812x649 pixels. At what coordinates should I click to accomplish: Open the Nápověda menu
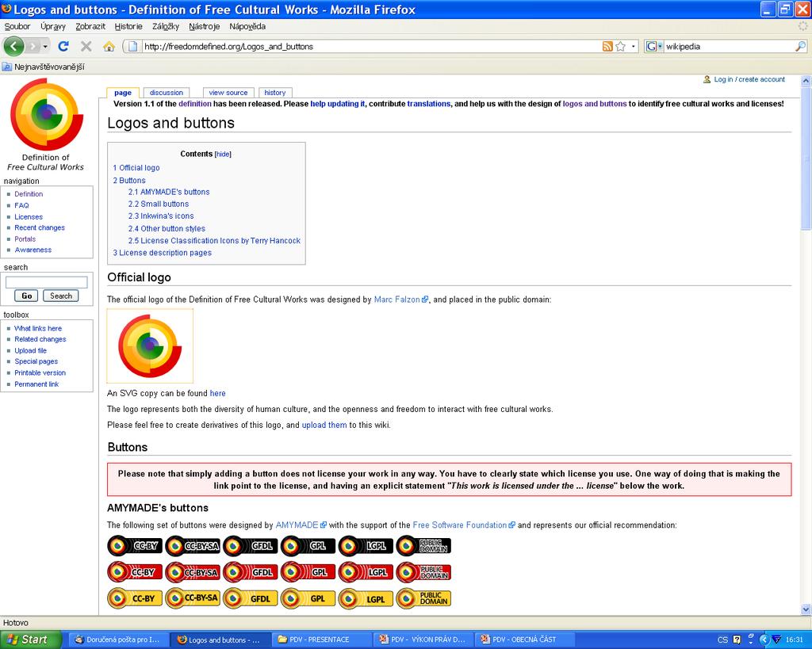click(247, 26)
